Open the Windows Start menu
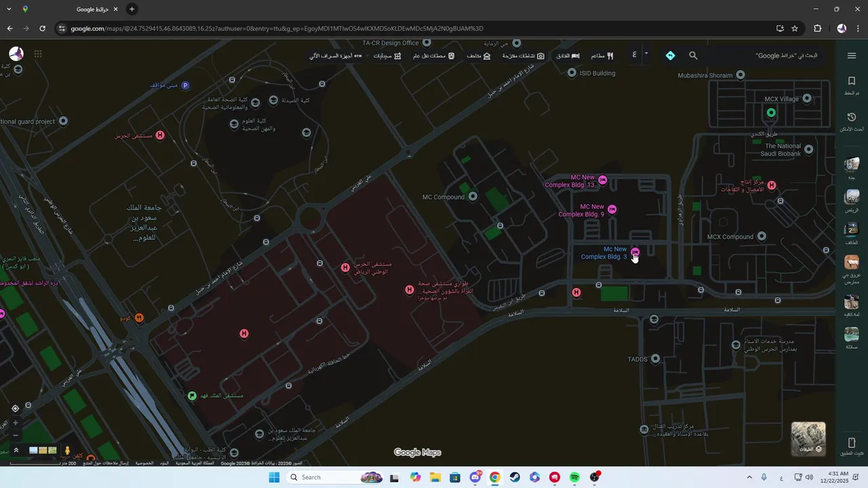The image size is (868, 488). tap(274, 477)
